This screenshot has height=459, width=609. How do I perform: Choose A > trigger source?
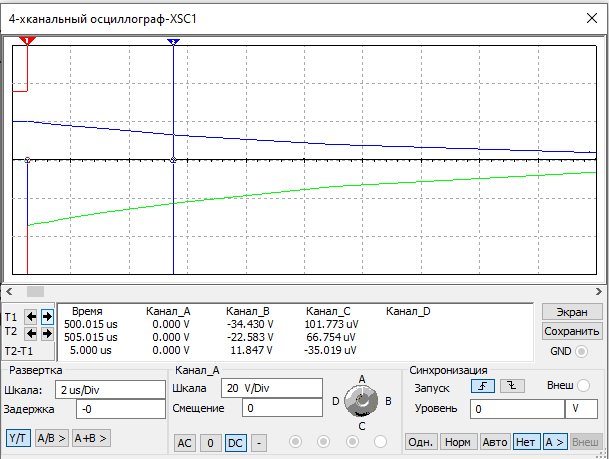555,442
